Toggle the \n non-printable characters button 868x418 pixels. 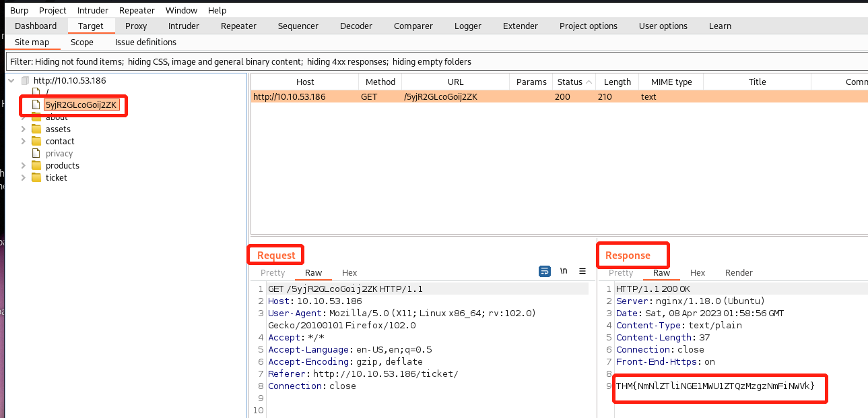[564, 272]
